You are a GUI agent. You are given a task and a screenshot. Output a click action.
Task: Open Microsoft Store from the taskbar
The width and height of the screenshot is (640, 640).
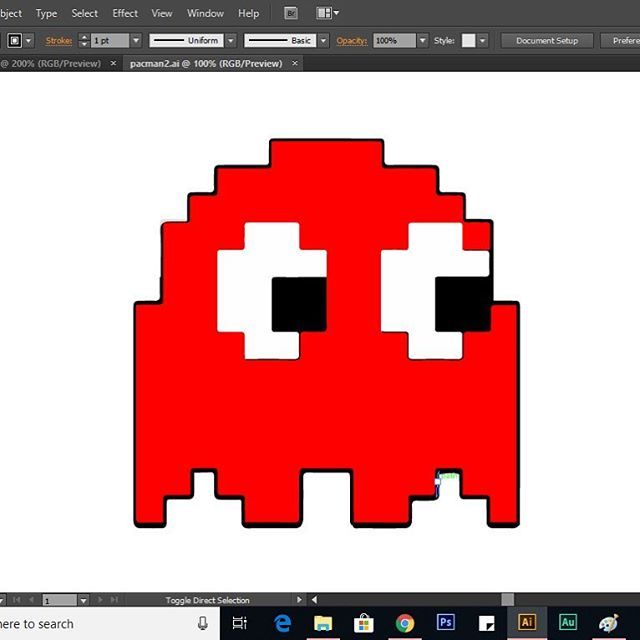coord(364,623)
